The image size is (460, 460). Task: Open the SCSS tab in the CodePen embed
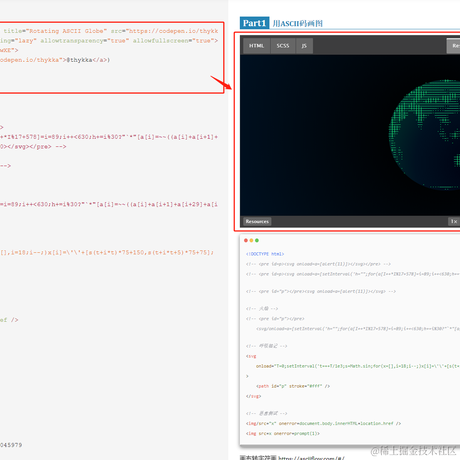(283, 46)
